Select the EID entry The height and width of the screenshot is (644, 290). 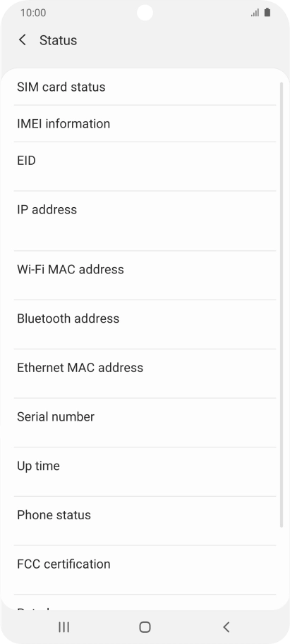145,166
